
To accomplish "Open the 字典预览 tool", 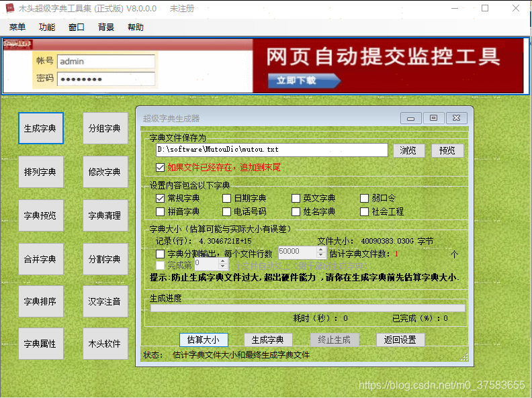I will click(x=41, y=215).
